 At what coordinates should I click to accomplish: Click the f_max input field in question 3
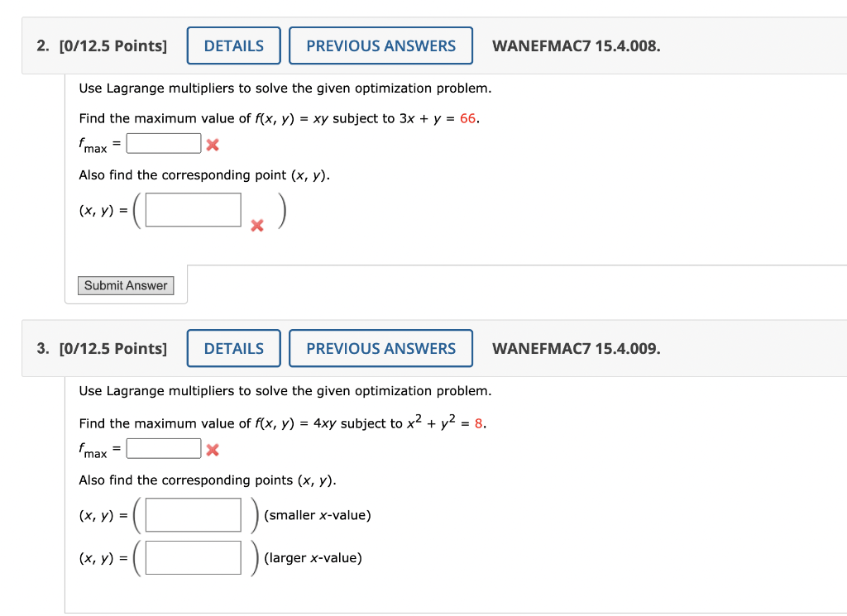coord(163,448)
